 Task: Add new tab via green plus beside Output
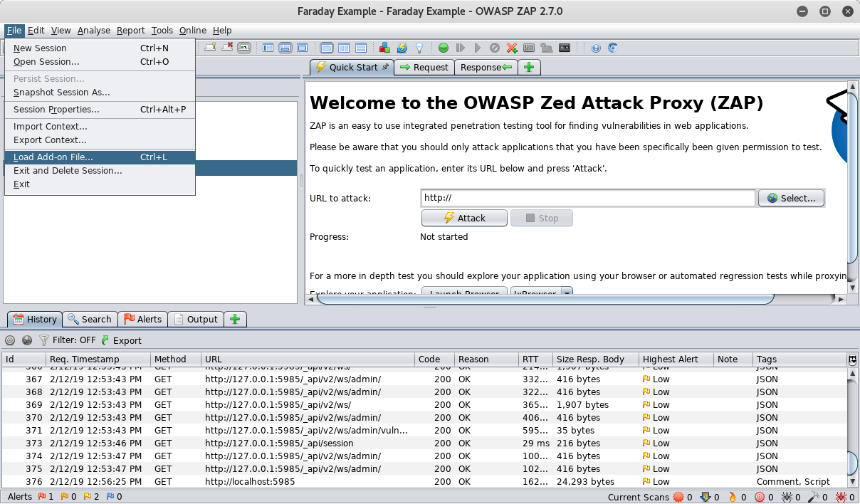coord(236,319)
